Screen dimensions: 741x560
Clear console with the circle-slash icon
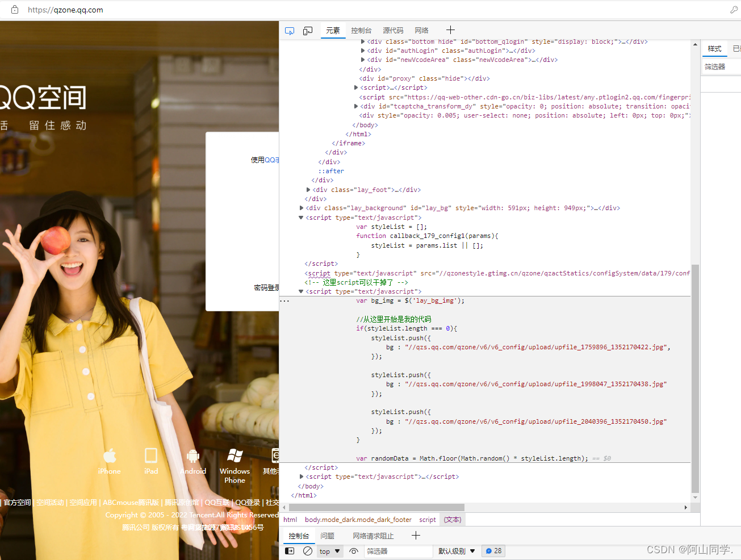pos(308,551)
